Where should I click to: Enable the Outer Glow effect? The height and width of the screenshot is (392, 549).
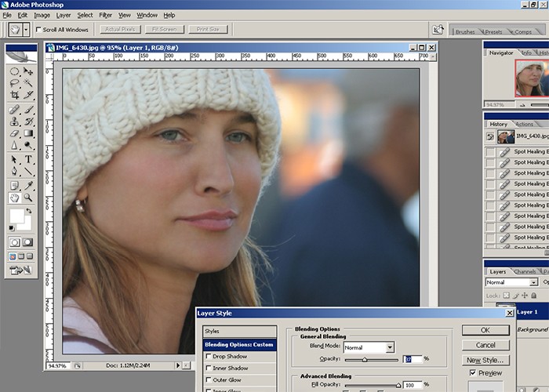click(x=209, y=379)
